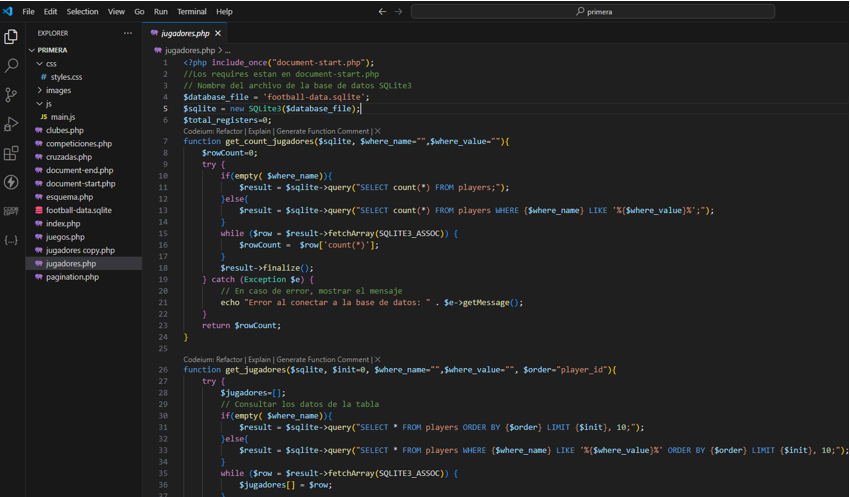Screen dimensions: 850x497
Task: Open the Terminal menu
Action: click(x=191, y=12)
